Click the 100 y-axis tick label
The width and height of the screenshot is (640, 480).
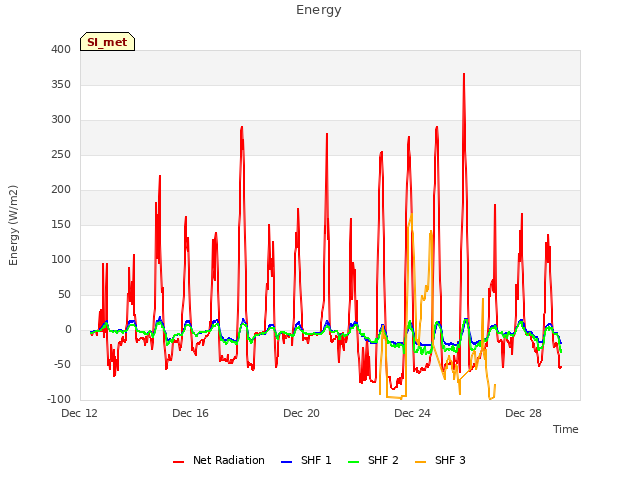click(x=61, y=260)
